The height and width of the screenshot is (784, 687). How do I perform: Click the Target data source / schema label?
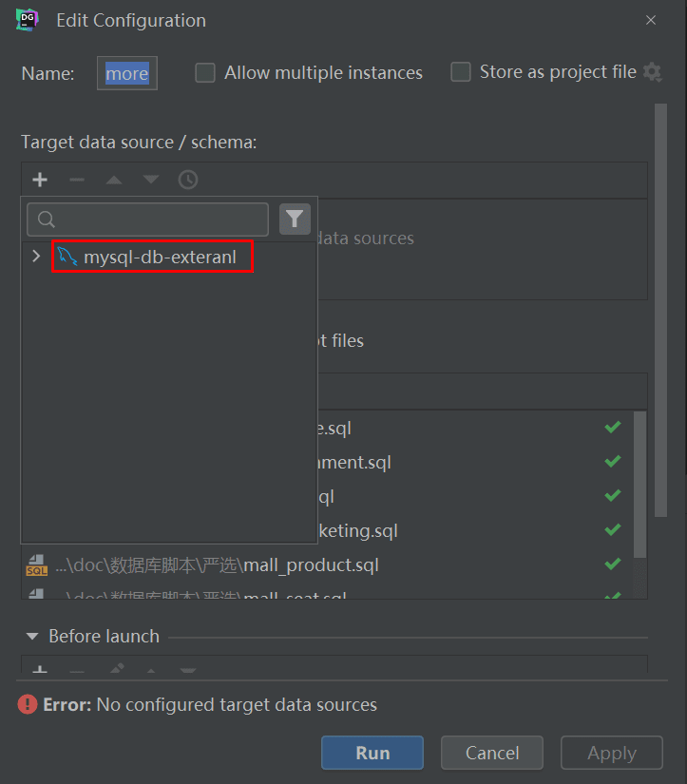[139, 143]
